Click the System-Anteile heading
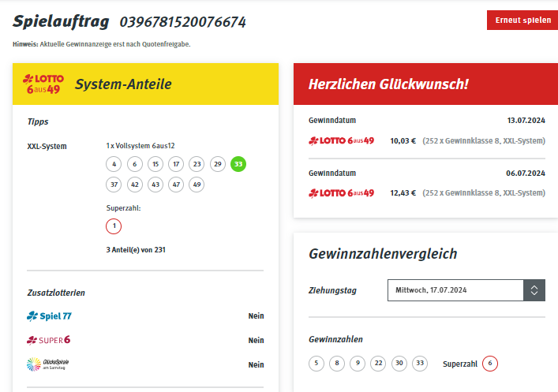 [123, 84]
